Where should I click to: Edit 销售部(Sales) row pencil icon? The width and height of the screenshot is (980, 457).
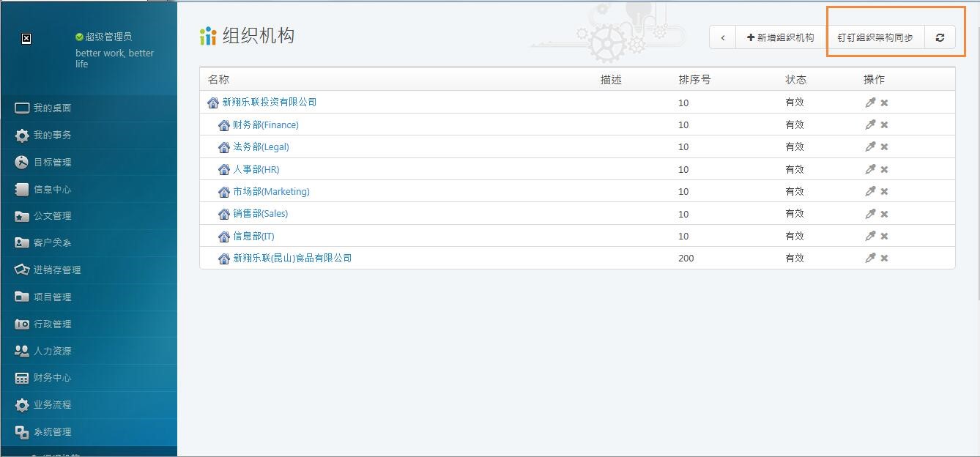870,214
